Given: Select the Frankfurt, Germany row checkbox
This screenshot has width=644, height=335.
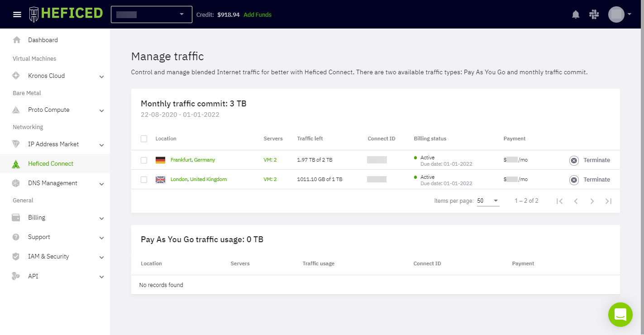Looking at the screenshot, I should 144,160.
